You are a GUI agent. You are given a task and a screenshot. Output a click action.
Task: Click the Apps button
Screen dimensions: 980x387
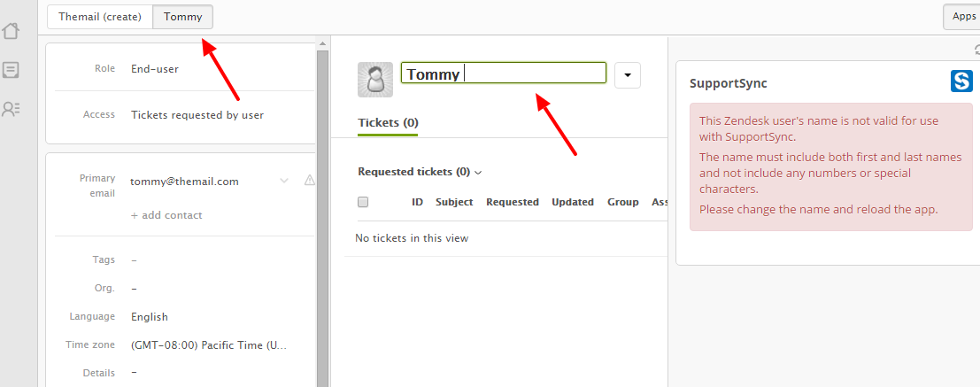963,17
